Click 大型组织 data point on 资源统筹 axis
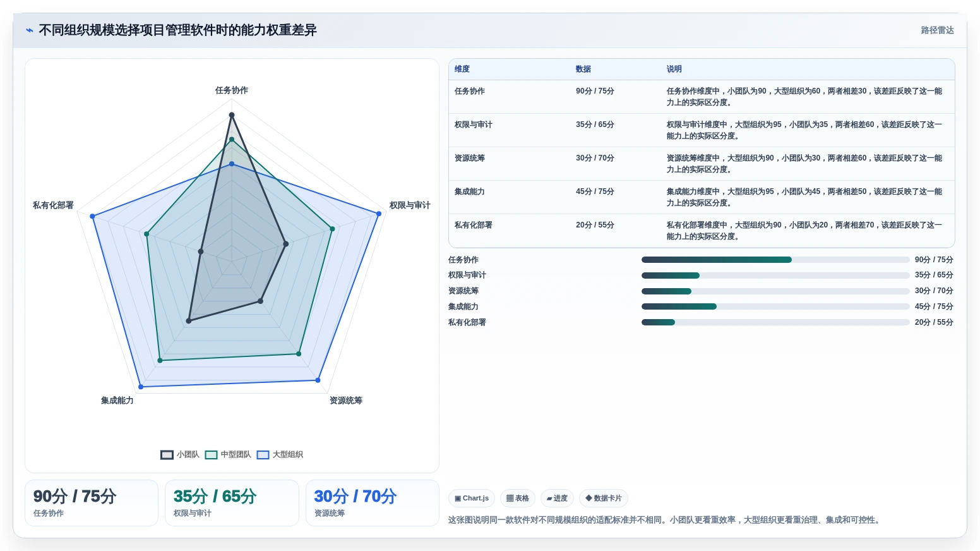This screenshot has height=551, width=980. pyautogui.click(x=318, y=380)
